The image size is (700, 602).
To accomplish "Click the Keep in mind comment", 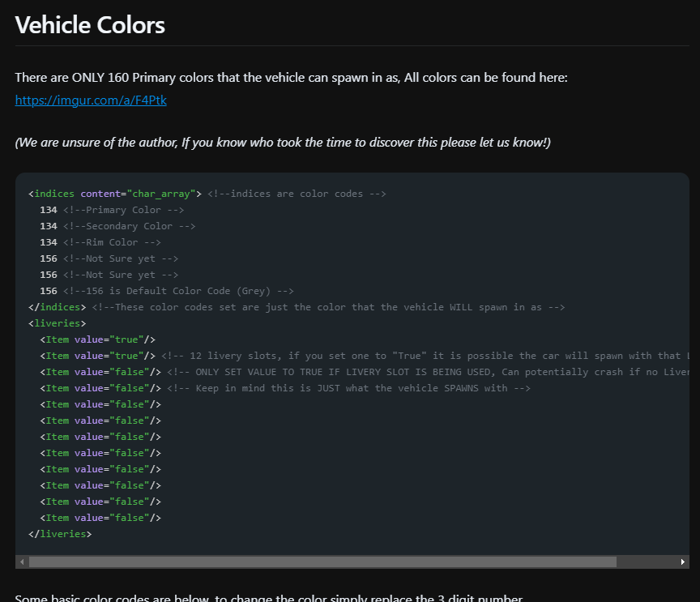I will pyautogui.click(x=348, y=388).
